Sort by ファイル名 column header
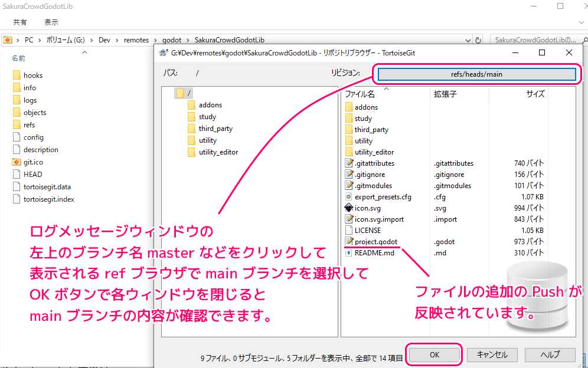The width and height of the screenshot is (588, 368). pyautogui.click(x=360, y=94)
